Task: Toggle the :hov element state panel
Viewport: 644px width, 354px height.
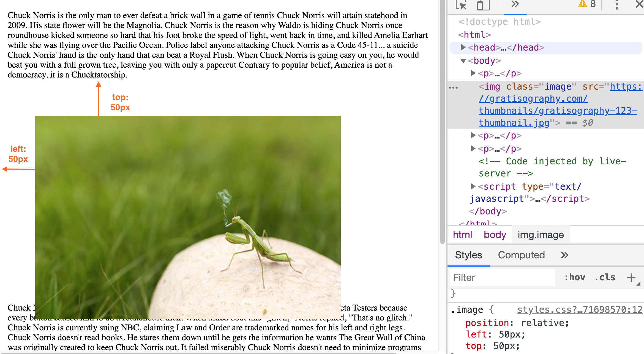Action: (574, 277)
